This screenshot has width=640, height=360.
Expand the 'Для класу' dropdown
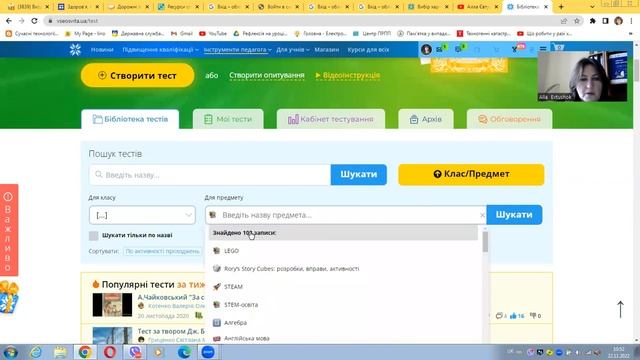point(142,215)
